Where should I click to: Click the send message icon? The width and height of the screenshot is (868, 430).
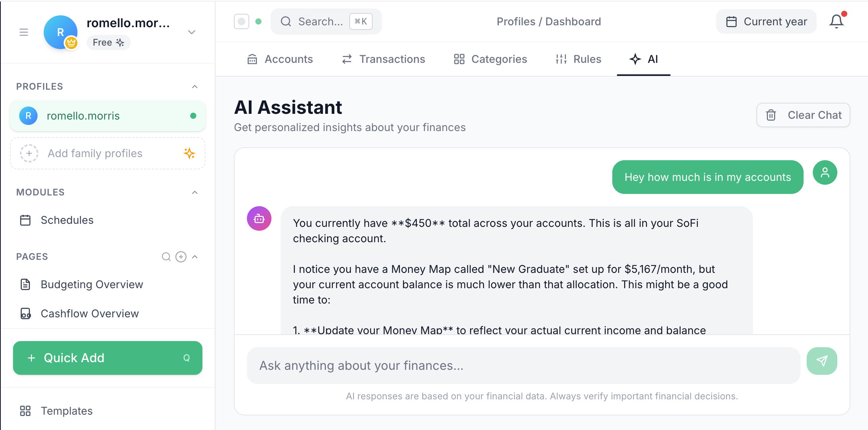[822, 361]
